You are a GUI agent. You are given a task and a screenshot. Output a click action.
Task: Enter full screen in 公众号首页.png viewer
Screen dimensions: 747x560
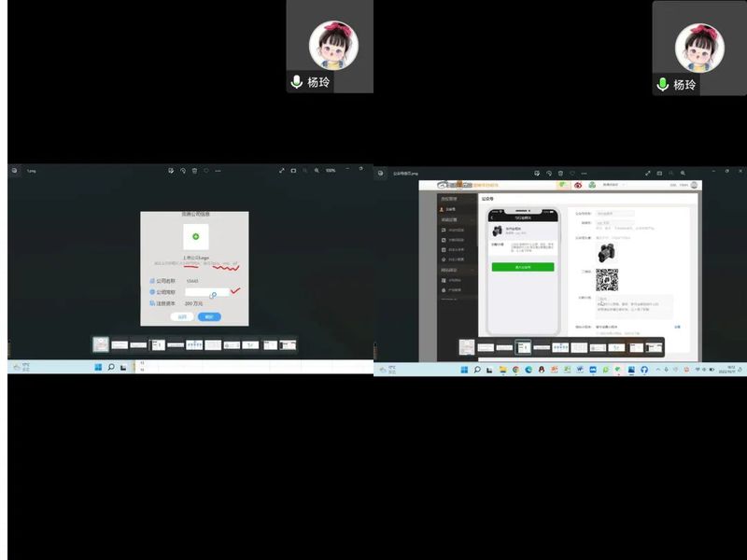coord(647,173)
